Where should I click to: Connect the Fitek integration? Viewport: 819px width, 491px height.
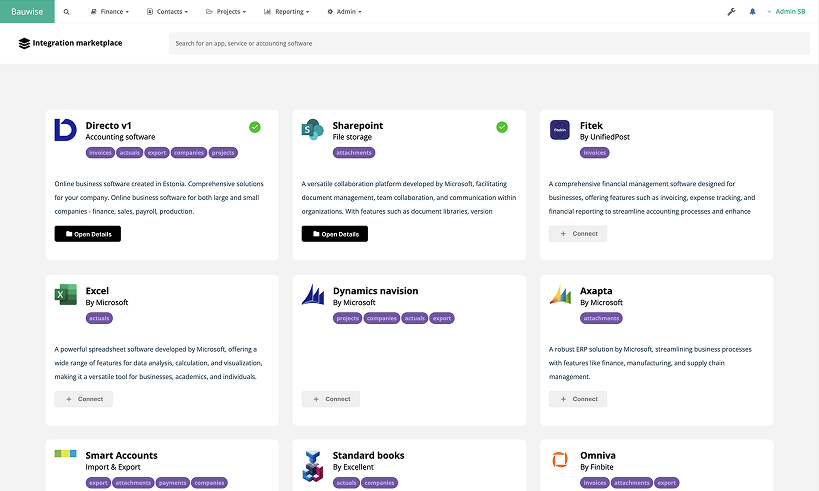click(578, 234)
